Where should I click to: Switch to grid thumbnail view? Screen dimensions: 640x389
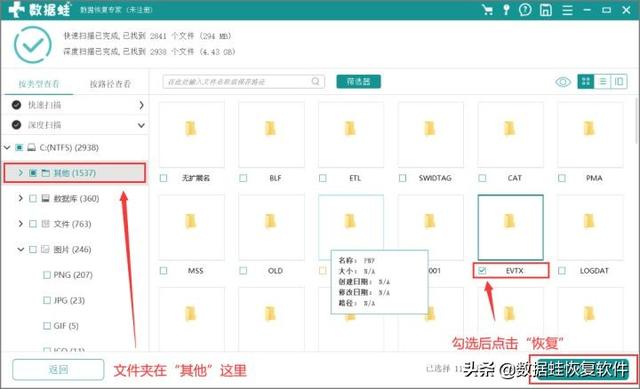[586, 82]
